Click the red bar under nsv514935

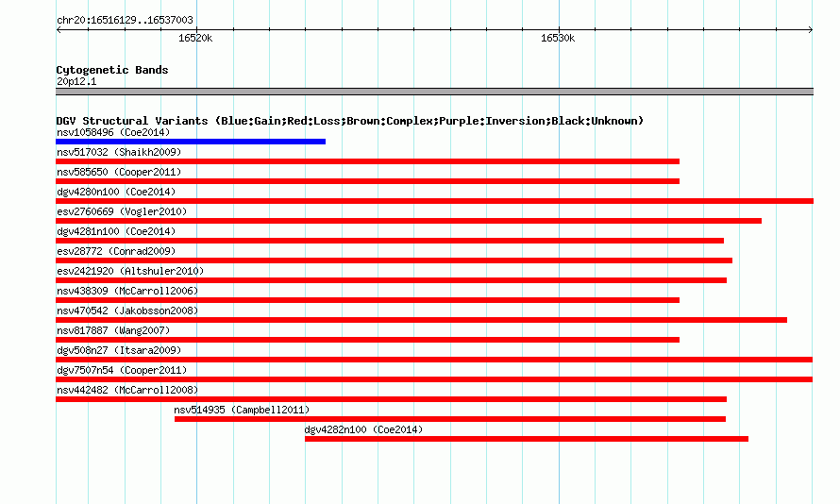click(450, 419)
